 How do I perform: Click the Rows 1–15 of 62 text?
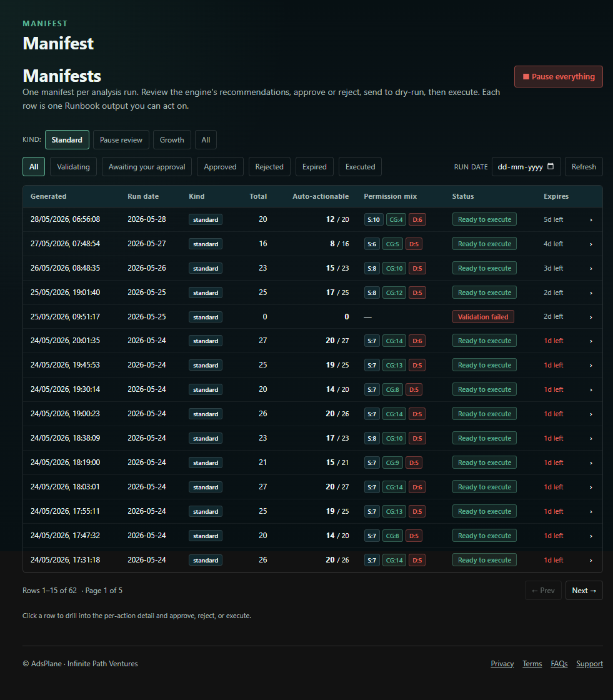coord(49,590)
